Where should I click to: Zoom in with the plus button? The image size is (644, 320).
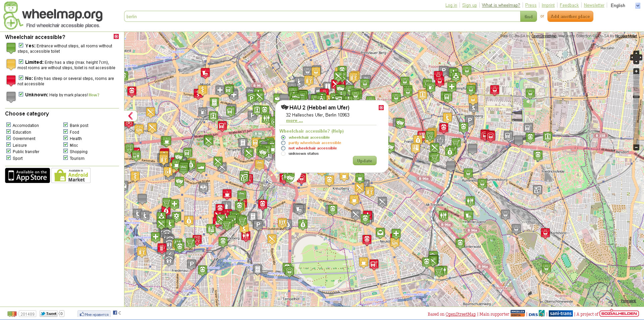click(636, 71)
